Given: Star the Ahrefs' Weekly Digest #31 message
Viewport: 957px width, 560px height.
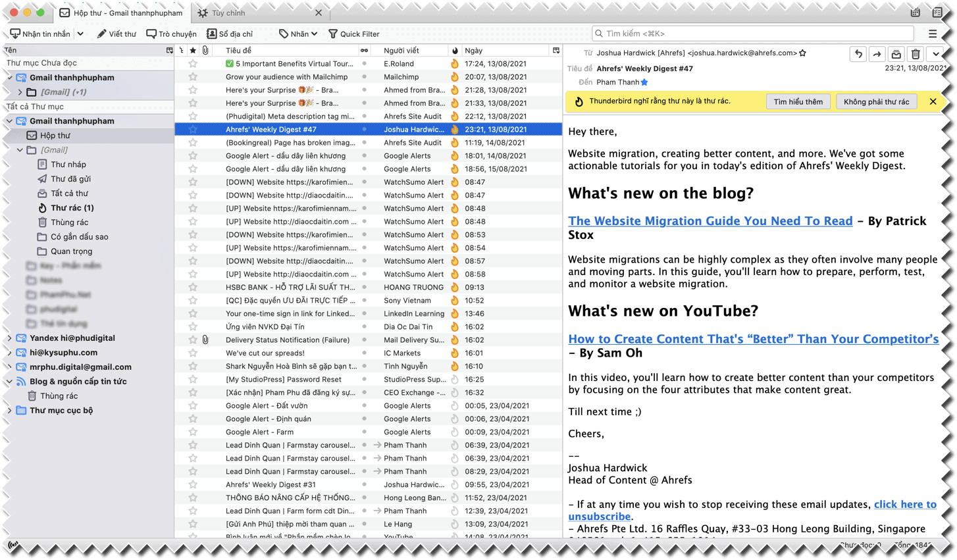Looking at the screenshot, I should (193, 485).
